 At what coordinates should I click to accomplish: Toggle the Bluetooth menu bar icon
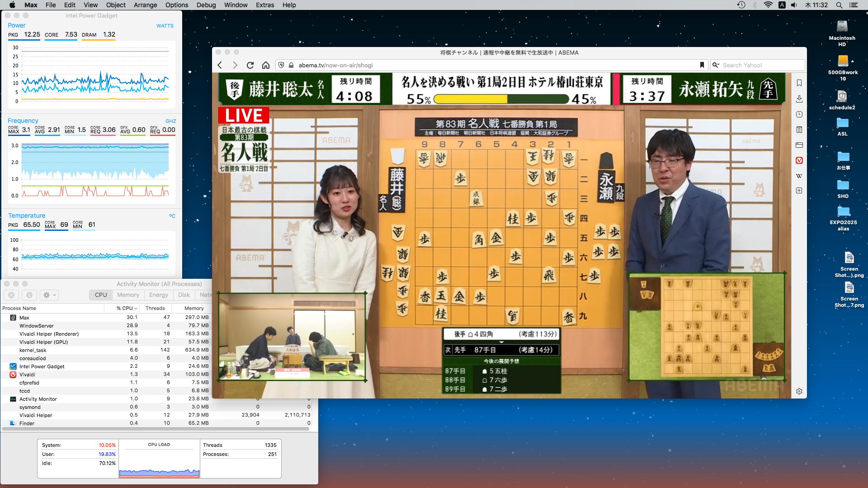[755, 5]
